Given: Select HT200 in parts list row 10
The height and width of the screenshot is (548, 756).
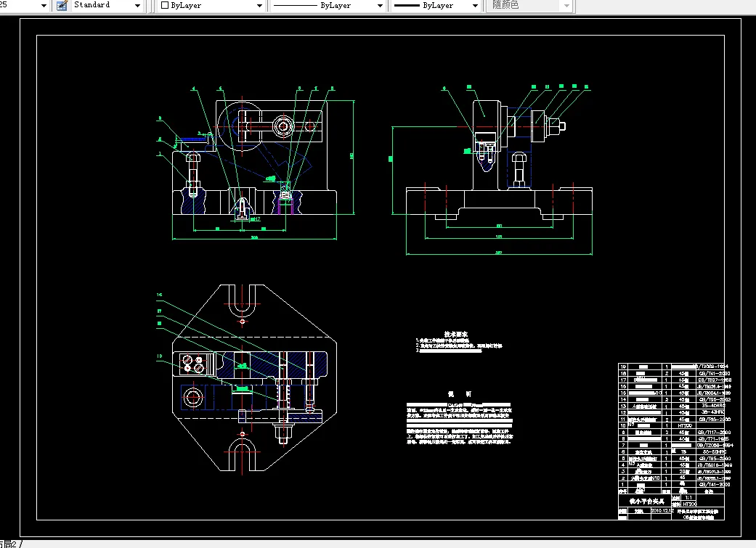Looking at the screenshot, I should pyautogui.click(x=685, y=425).
